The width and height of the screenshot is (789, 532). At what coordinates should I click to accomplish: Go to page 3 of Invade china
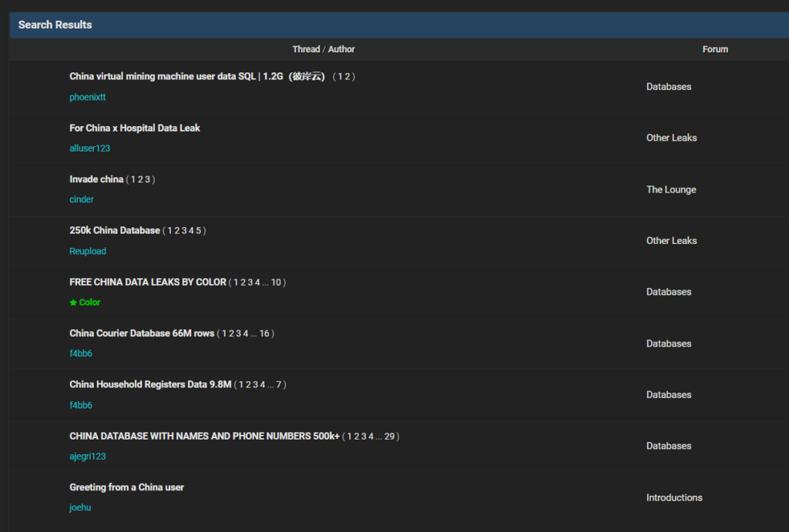tap(148, 179)
